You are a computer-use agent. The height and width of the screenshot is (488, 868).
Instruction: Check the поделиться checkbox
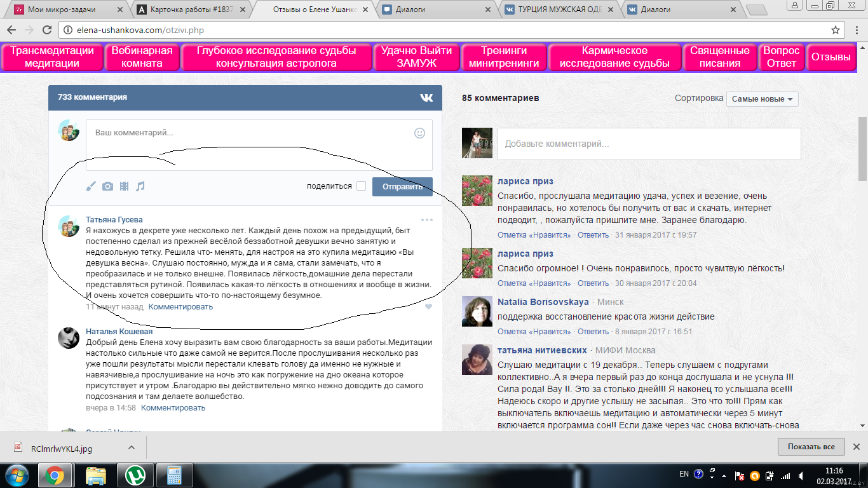[x=361, y=186]
